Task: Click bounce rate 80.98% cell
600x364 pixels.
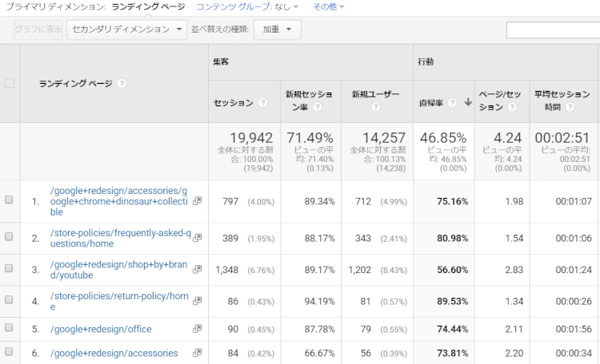Action: 452,238
